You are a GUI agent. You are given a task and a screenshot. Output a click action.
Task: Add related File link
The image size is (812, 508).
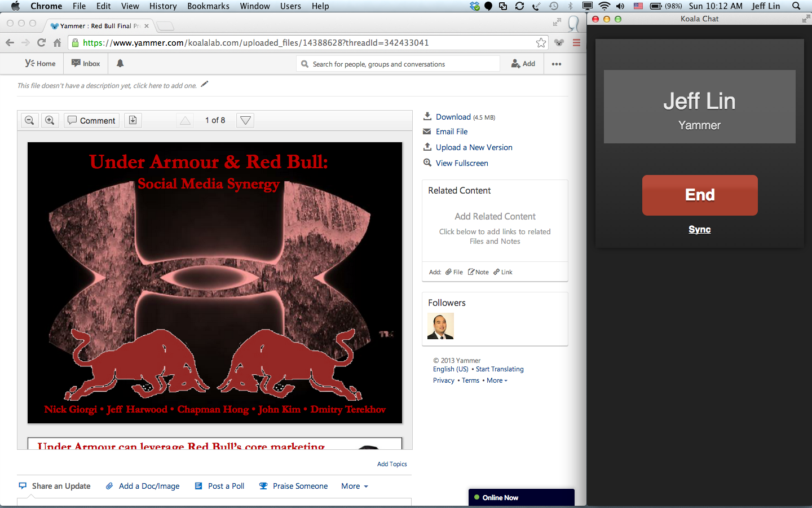454,272
